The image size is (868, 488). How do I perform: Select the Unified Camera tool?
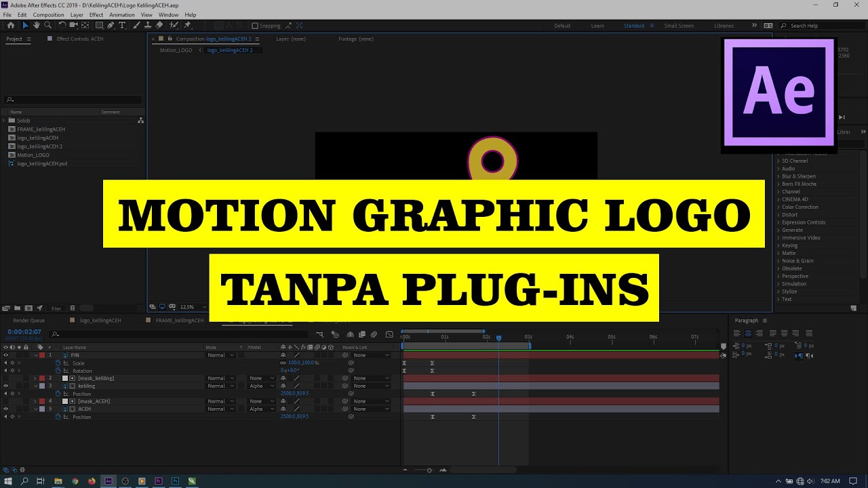coord(74,25)
